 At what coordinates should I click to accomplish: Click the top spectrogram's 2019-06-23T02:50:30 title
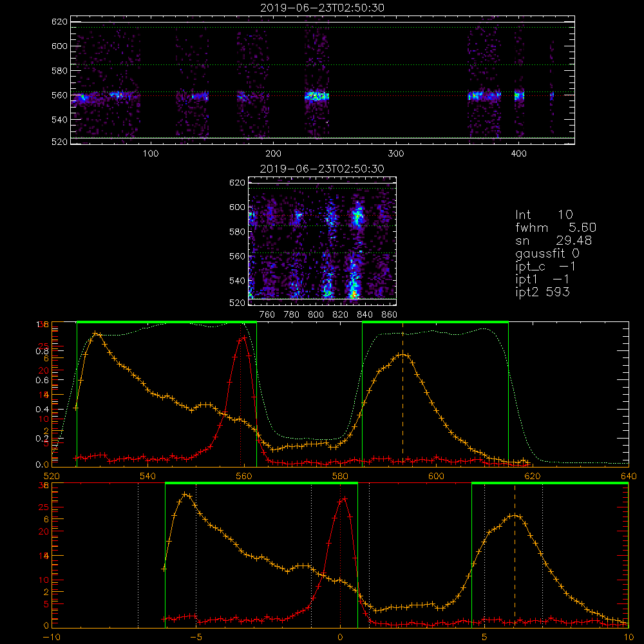tap(323, 8)
